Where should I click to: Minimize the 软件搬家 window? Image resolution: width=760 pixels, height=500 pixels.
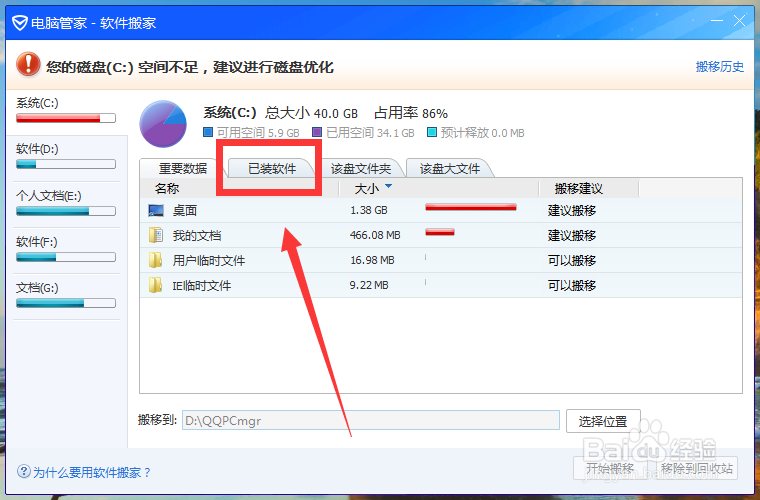tap(716, 21)
